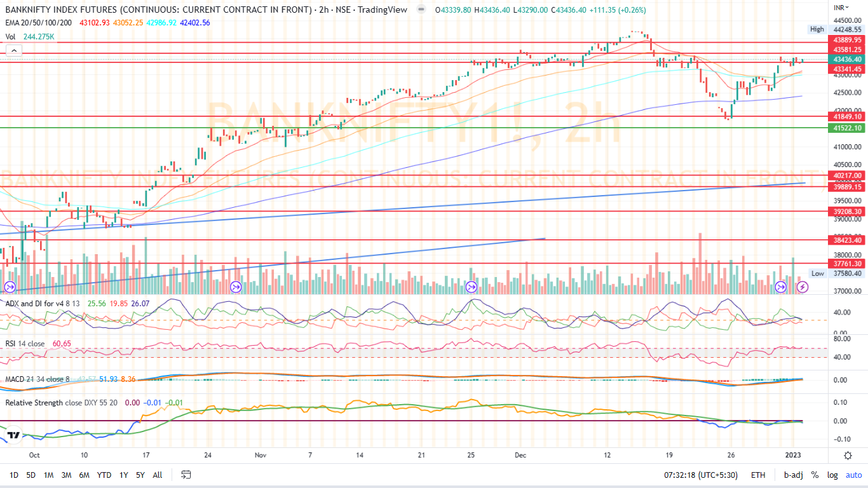This screenshot has width=868, height=488.
Task: Select the 5Y time range
Action: tap(140, 475)
